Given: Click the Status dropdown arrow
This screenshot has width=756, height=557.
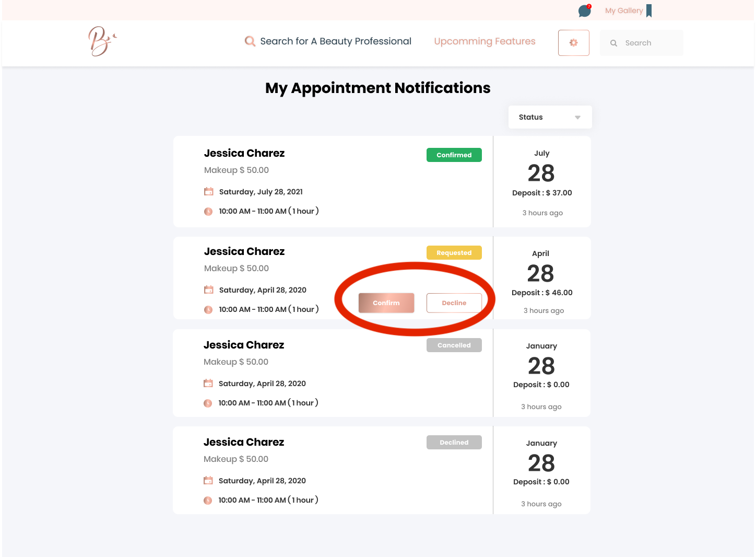Looking at the screenshot, I should 577,118.
